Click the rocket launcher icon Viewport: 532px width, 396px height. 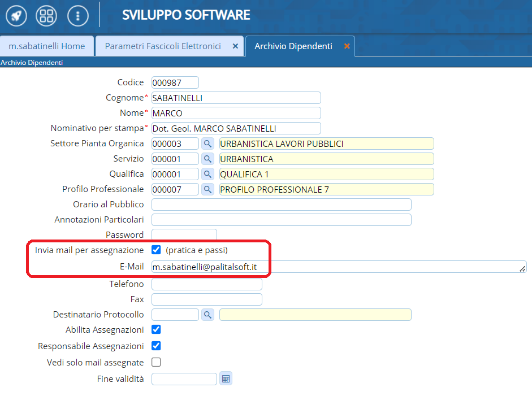(x=16, y=15)
